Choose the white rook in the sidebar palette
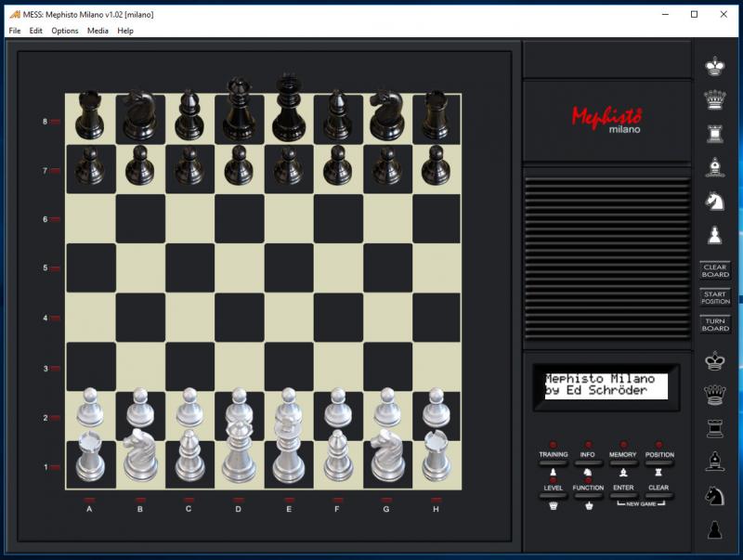Image resolution: width=743 pixels, height=560 pixels. point(714,132)
